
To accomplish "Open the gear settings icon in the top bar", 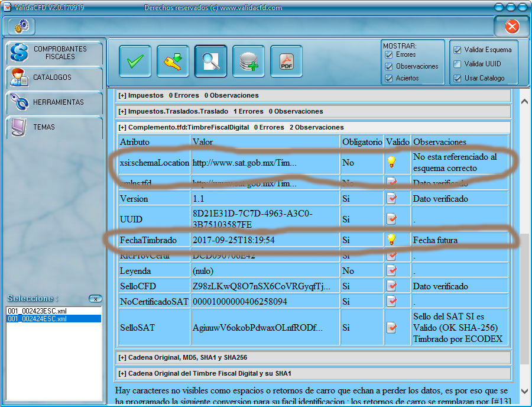I will pos(21,26).
